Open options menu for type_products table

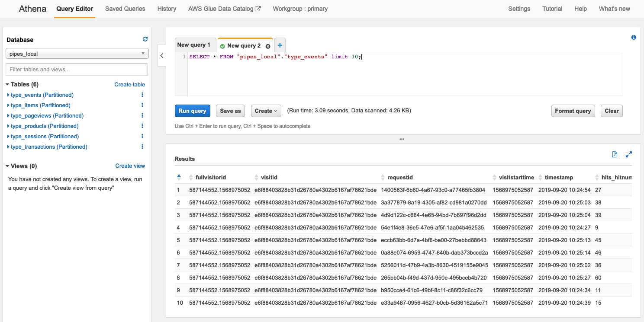[x=142, y=126]
